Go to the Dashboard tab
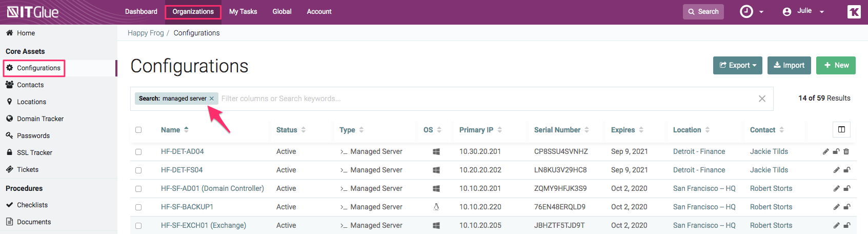The image size is (868, 234). 141,11
